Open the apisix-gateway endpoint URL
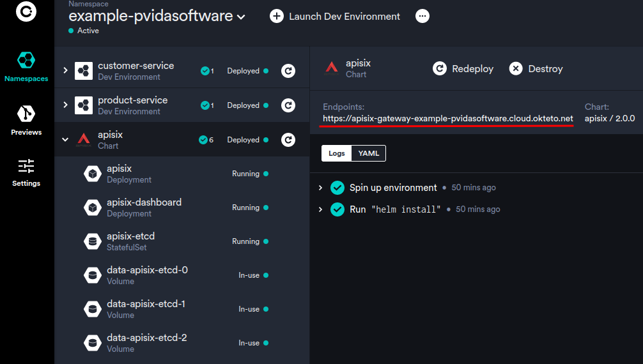This screenshot has width=643, height=364. 447,119
